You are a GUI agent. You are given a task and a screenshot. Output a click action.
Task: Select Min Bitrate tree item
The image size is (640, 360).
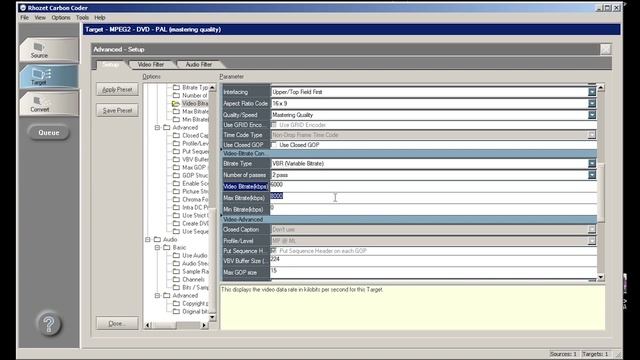click(x=195, y=120)
